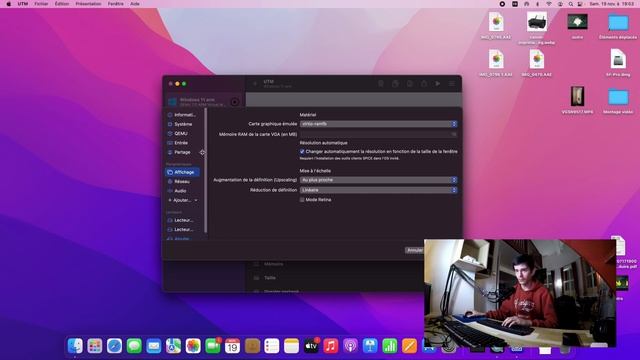The height and width of the screenshot is (360, 640).
Task: Open the Upscaling dropdown set to Au plus proche
Action: 378,180
